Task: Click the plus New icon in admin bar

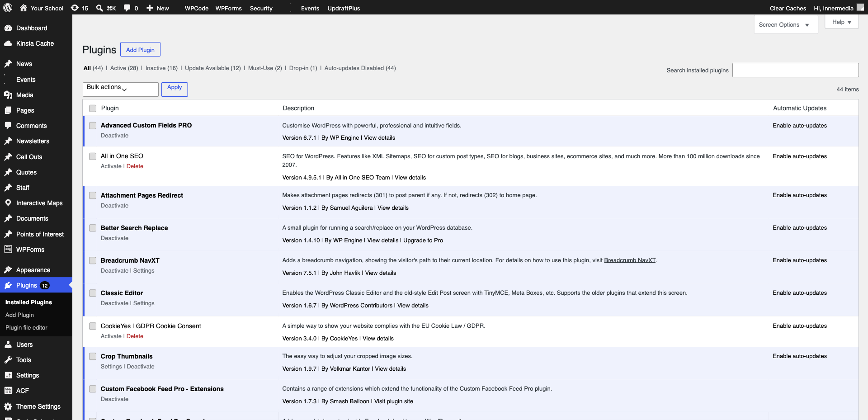Action: [x=150, y=8]
